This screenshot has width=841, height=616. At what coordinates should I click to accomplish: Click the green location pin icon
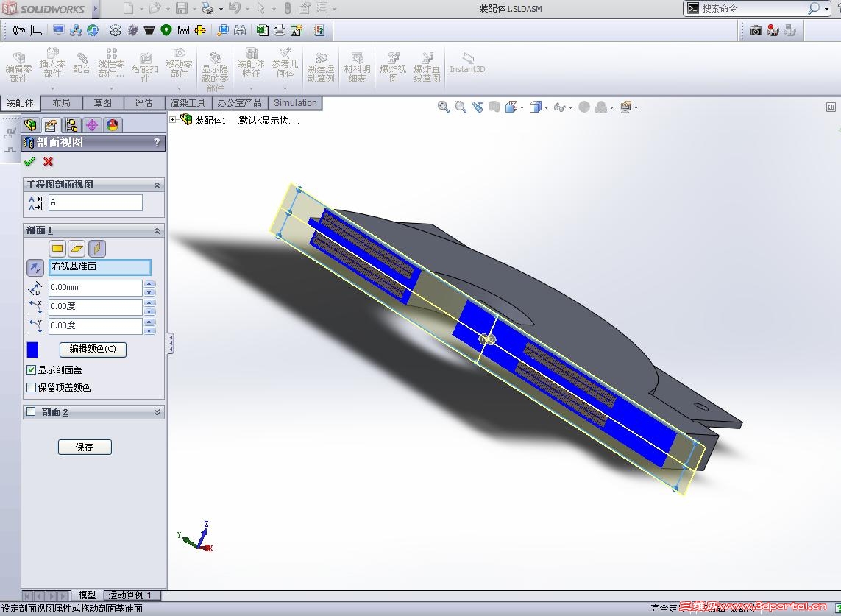(x=166, y=31)
